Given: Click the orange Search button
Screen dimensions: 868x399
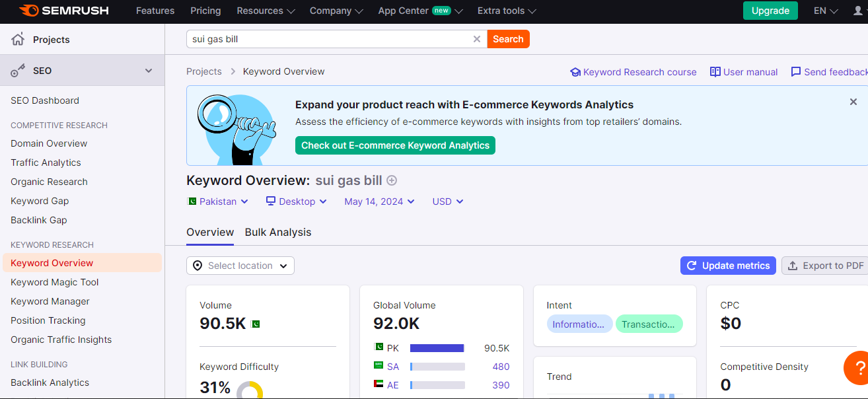Looking at the screenshot, I should click(508, 39).
